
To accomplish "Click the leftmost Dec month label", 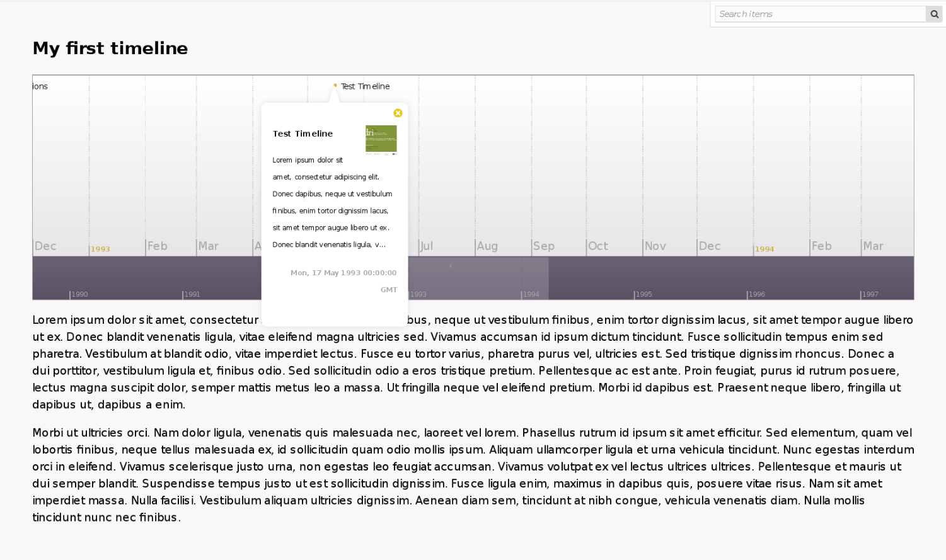I will (45, 246).
